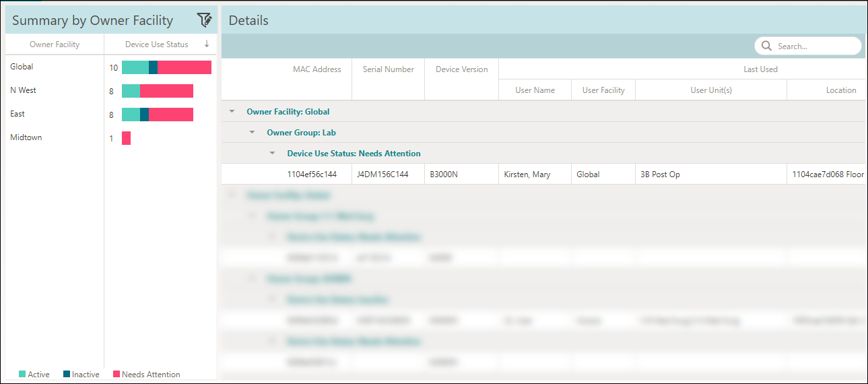This screenshot has height=384, width=868.
Task: Select the Global facility row
Action: pyautogui.click(x=22, y=67)
